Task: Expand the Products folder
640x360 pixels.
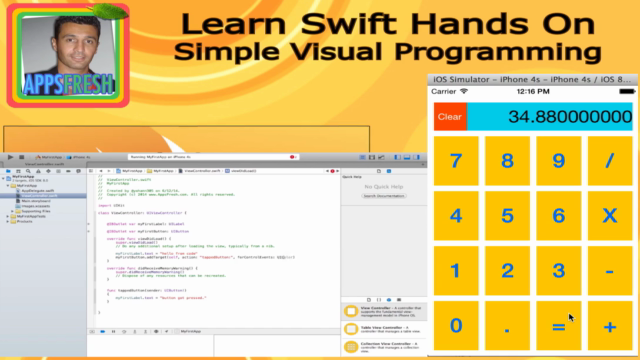Action: (x=8, y=221)
